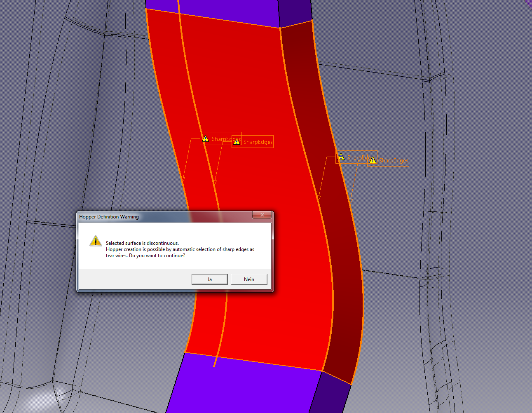
Task: Click the leftmost SharpEdges warning flag icon
Action: pos(206,139)
